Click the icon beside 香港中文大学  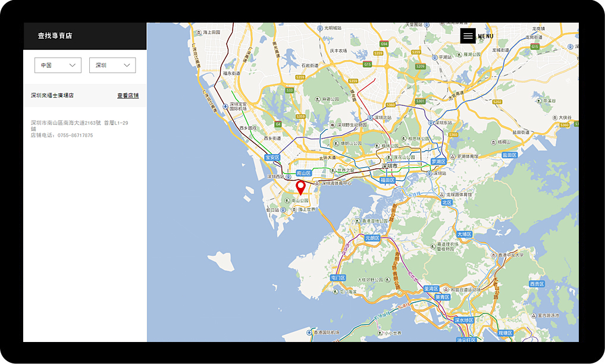pyautogui.click(x=494, y=255)
